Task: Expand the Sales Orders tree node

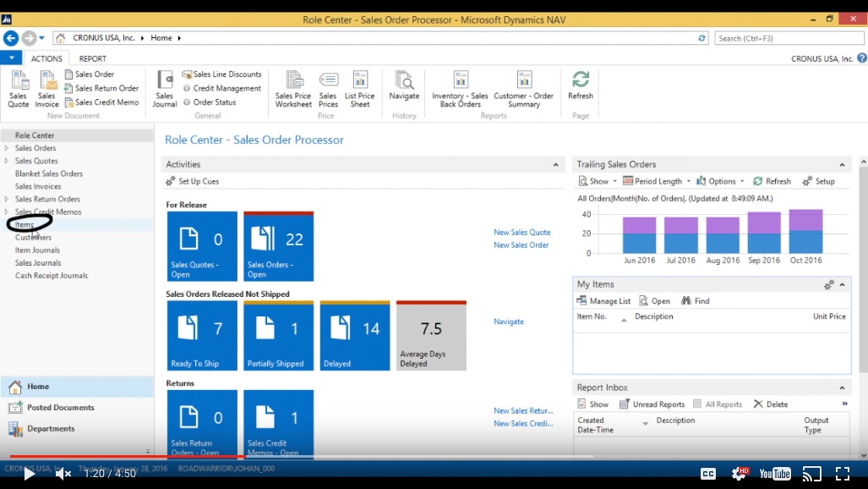Action: point(7,148)
